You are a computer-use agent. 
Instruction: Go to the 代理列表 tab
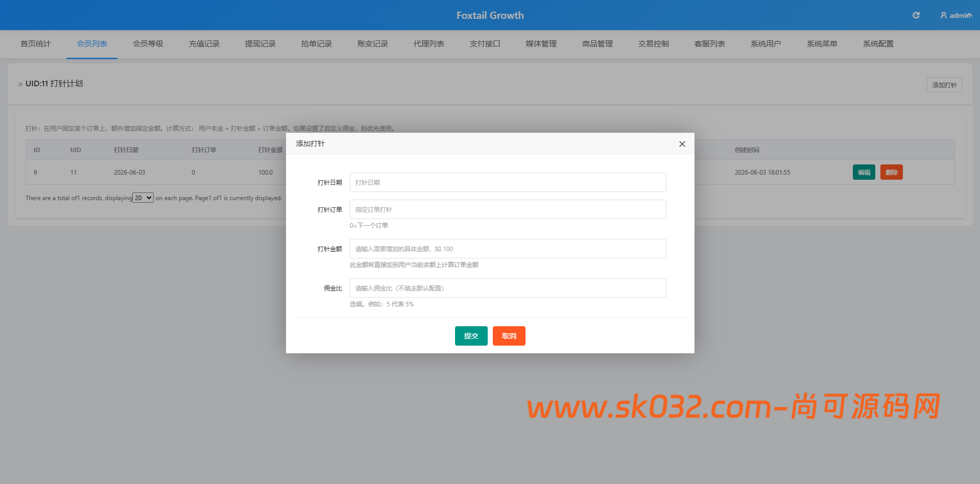click(x=429, y=44)
